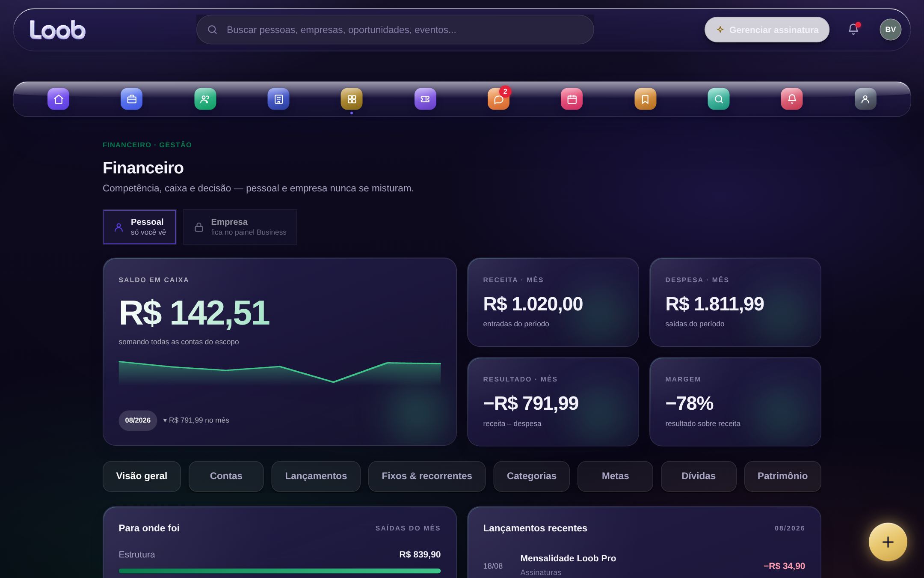The width and height of the screenshot is (924, 578).
Task: Select the gold grid dashboard icon
Action: tap(352, 99)
